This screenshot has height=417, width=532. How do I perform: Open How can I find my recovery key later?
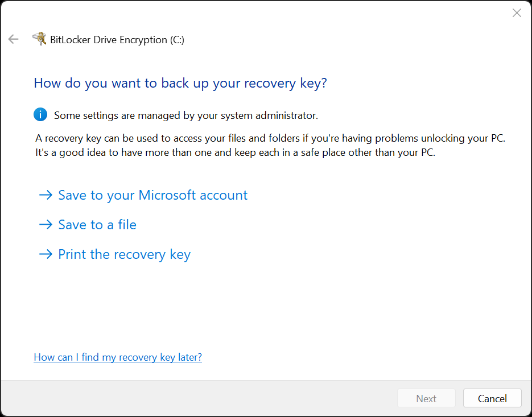tap(117, 357)
